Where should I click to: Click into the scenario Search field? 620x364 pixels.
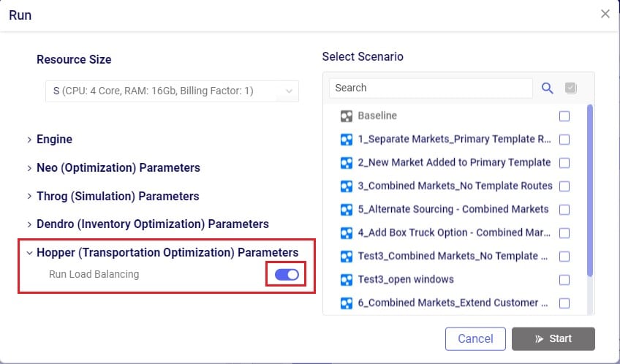(430, 88)
